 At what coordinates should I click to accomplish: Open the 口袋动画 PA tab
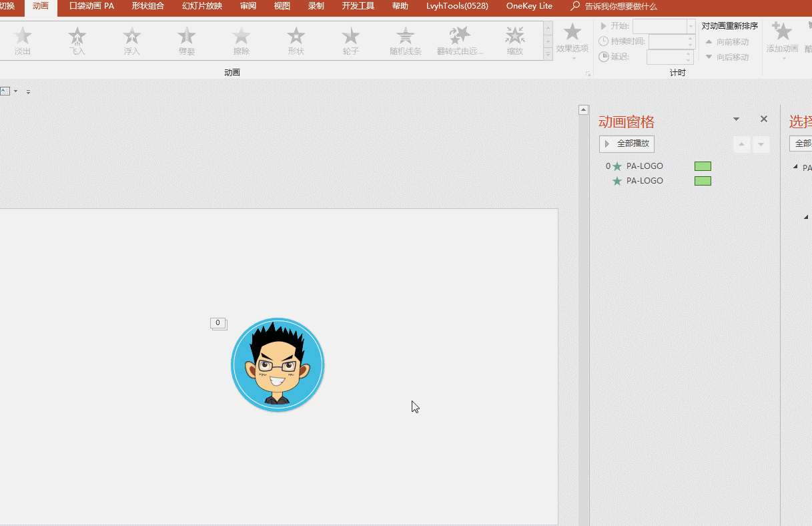click(91, 6)
